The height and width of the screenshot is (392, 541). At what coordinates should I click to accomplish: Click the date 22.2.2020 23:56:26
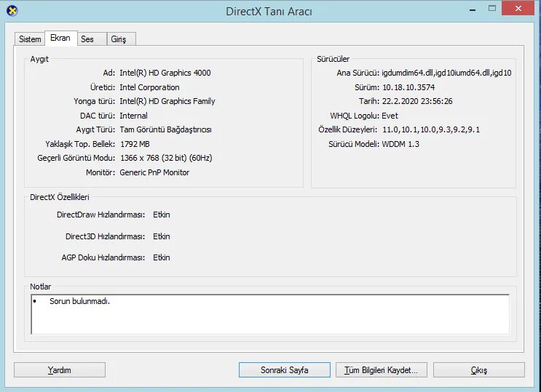click(417, 101)
